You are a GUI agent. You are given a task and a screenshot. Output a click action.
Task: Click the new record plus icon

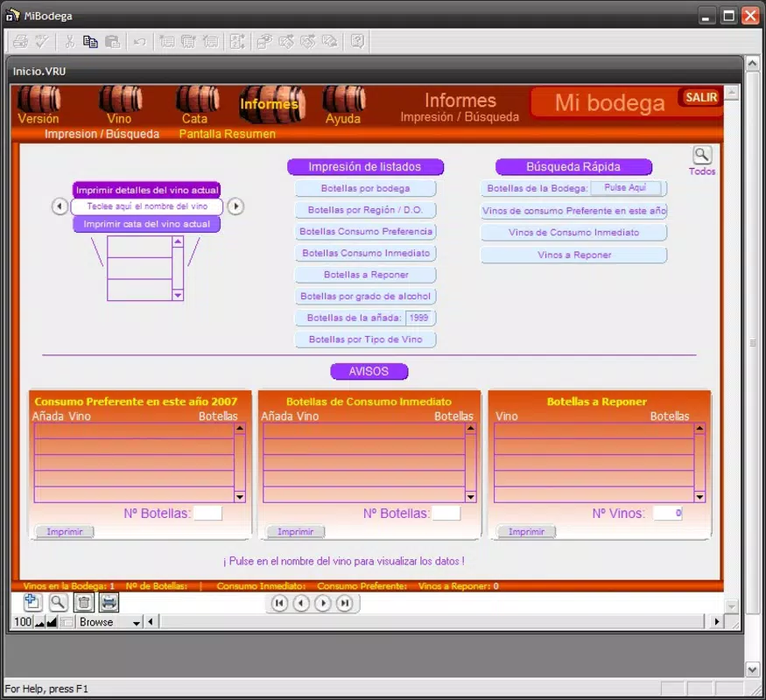coord(32,602)
